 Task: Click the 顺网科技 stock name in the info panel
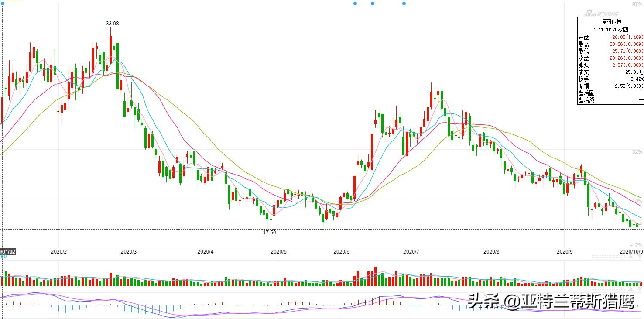[x=610, y=22]
